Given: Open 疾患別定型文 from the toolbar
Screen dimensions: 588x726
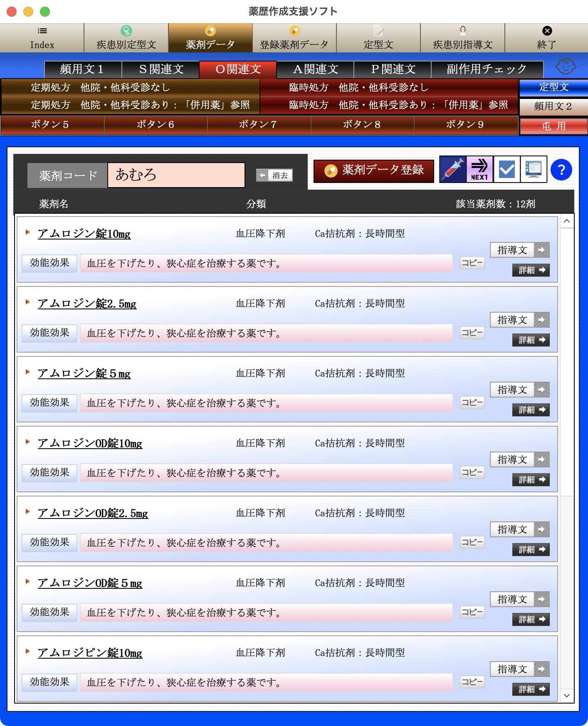Looking at the screenshot, I should tap(126, 38).
